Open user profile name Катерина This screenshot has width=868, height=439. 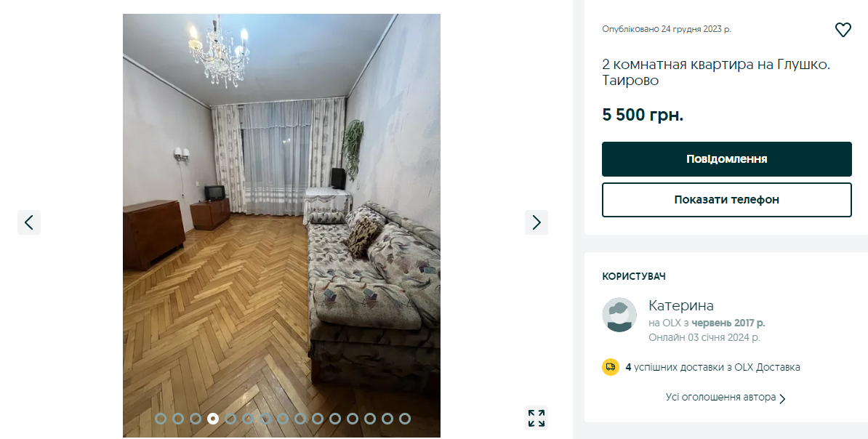click(681, 305)
